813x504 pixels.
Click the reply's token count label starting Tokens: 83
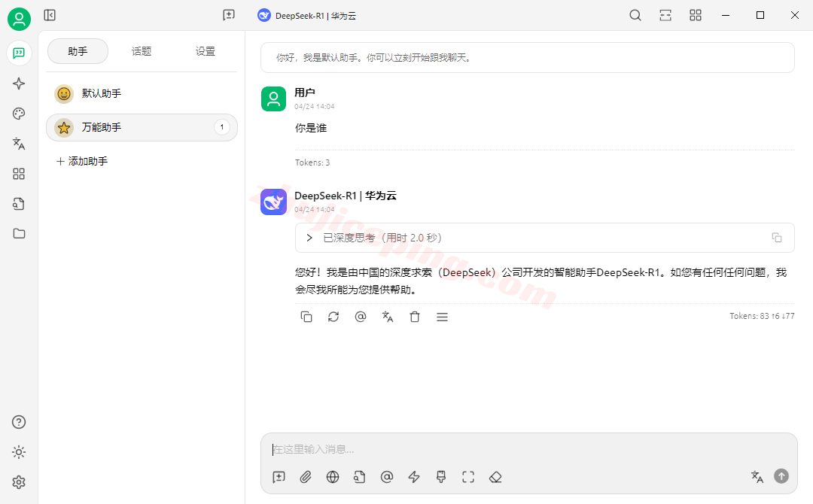762,316
